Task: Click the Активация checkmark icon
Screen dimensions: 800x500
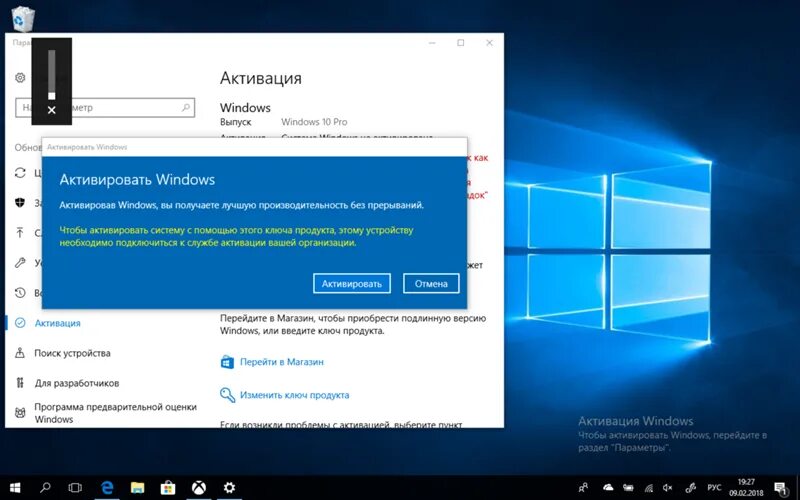Action: (x=20, y=322)
